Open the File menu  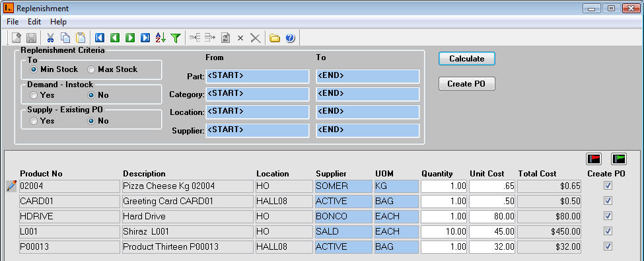click(x=13, y=22)
